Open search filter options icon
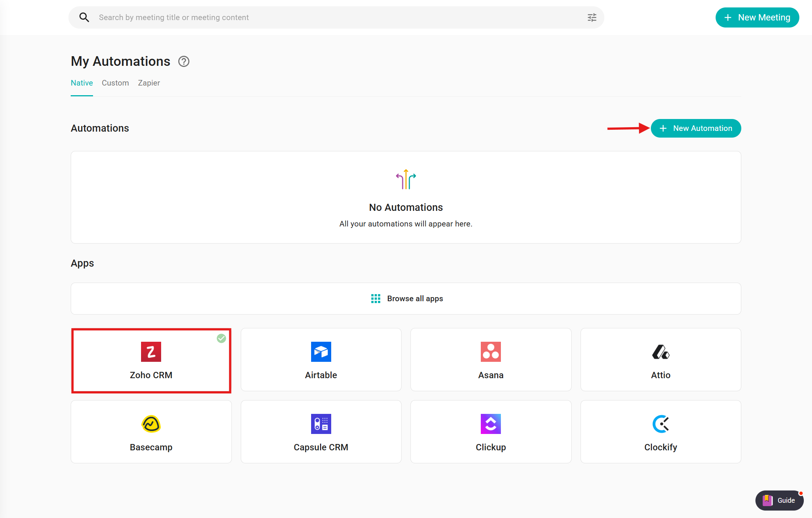The image size is (812, 518). [592, 17]
